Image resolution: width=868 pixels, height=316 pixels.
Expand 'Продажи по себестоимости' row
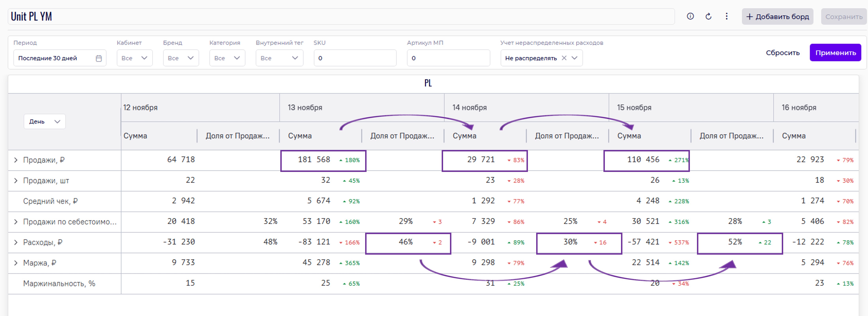(x=16, y=222)
